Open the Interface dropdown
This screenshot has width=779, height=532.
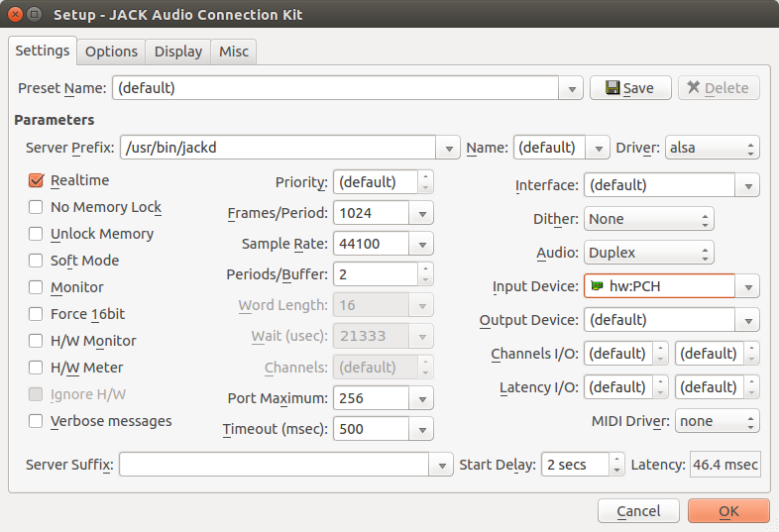click(x=747, y=186)
